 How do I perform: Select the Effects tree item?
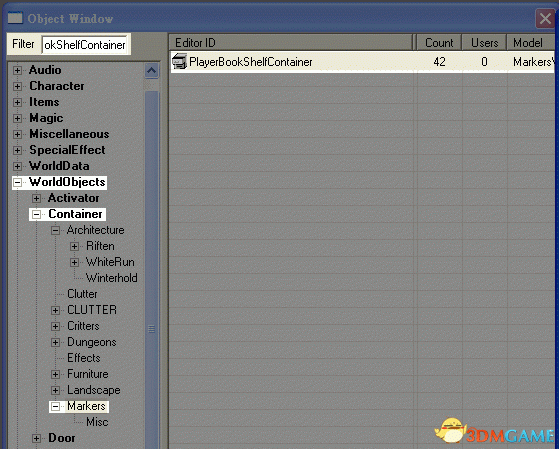84,358
